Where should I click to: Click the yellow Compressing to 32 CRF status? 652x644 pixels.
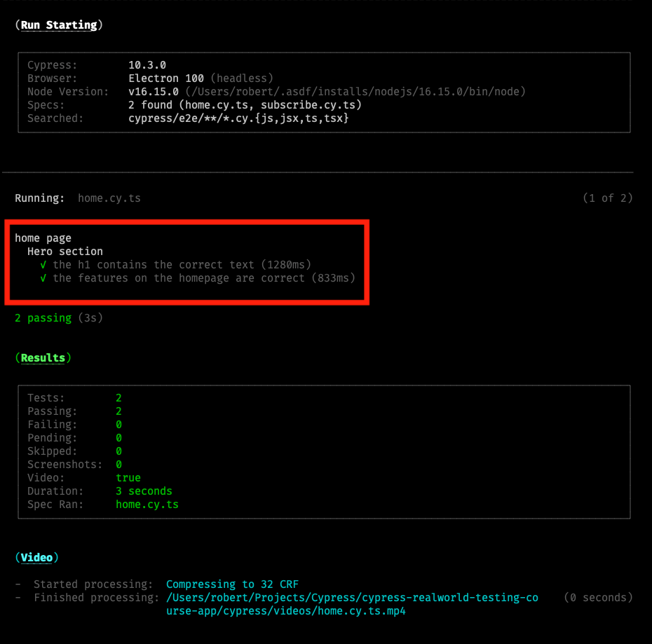click(x=231, y=584)
